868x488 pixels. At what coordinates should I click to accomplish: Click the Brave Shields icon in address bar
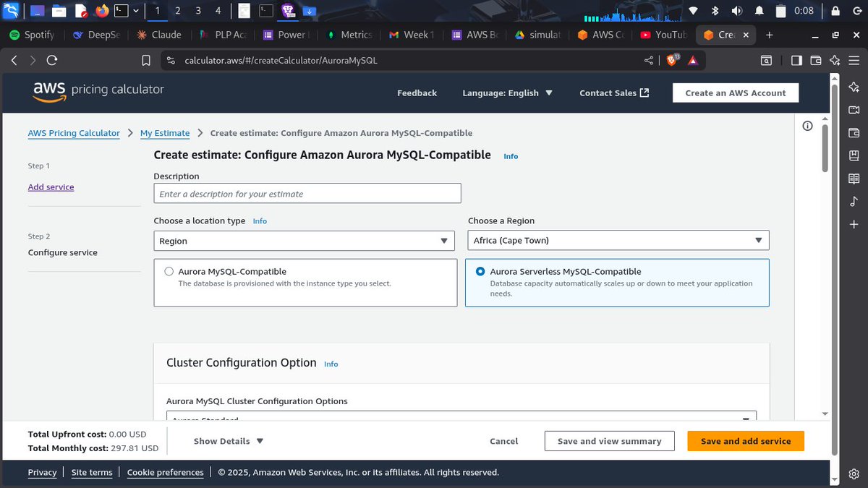pos(672,60)
